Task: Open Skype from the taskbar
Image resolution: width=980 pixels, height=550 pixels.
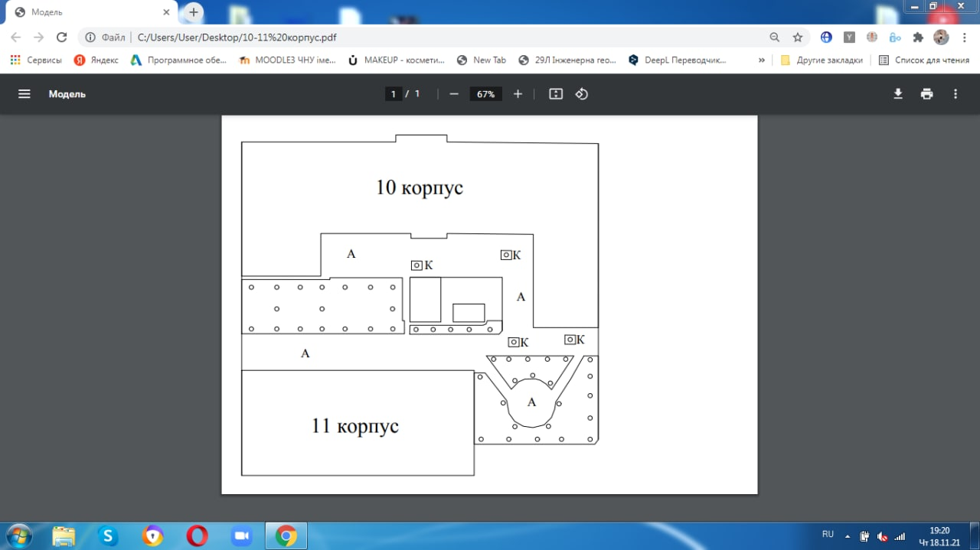Action: click(x=108, y=535)
